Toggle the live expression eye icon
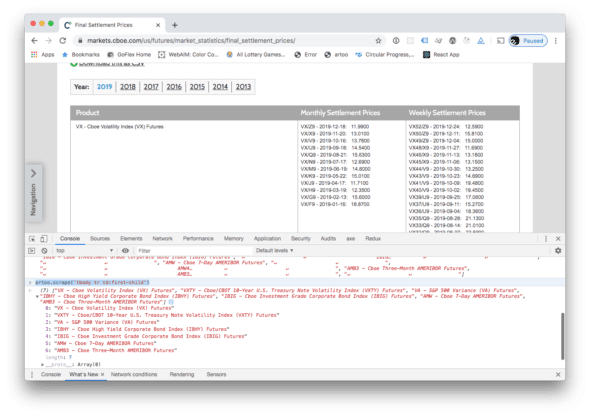This screenshot has height=416, width=590. 125,251
